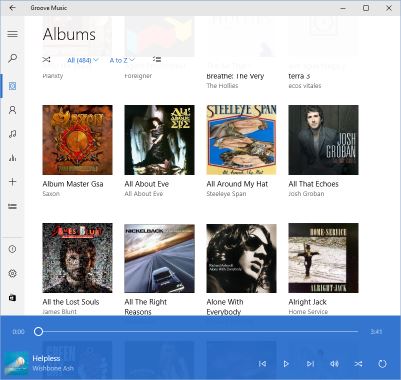Open the Artists icon in sidebar

tap(13, 110)
